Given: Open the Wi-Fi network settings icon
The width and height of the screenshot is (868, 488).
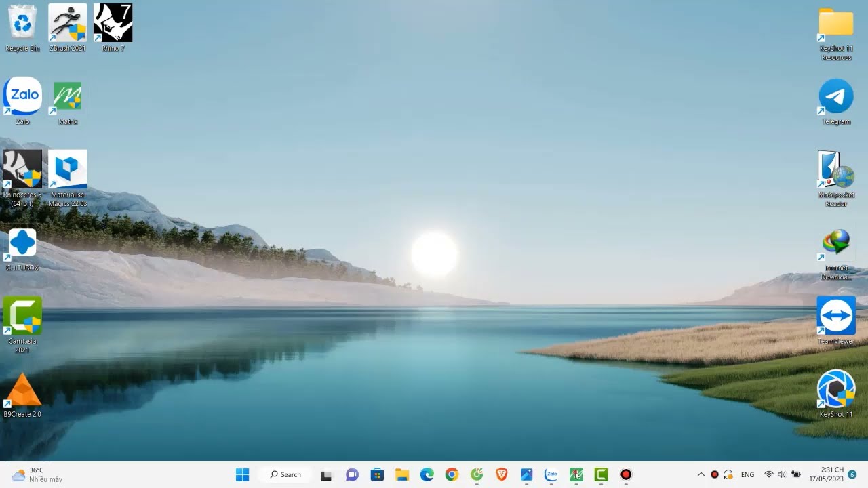Looking at the screenshot, I should pyautogui.click(x=769, y=474).
